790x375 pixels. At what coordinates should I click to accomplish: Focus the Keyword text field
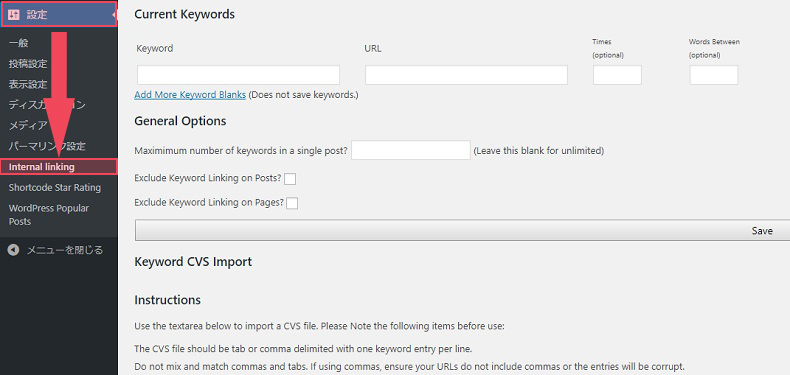click(x=238, y=75)
